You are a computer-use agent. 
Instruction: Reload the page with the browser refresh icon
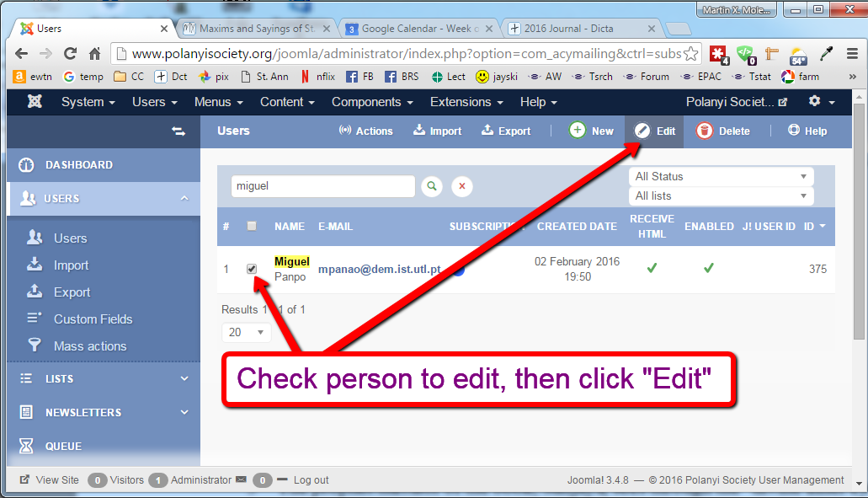pyautogui.click(x=71, y=53)
